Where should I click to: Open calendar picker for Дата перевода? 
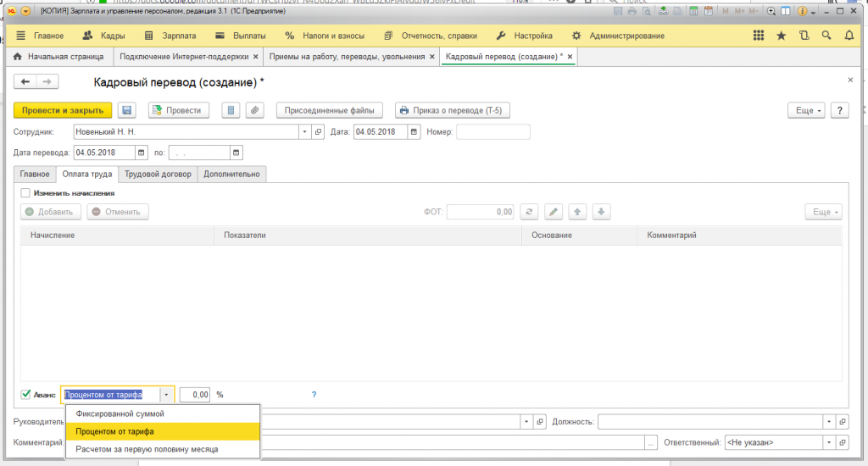(x=141, y=153)
